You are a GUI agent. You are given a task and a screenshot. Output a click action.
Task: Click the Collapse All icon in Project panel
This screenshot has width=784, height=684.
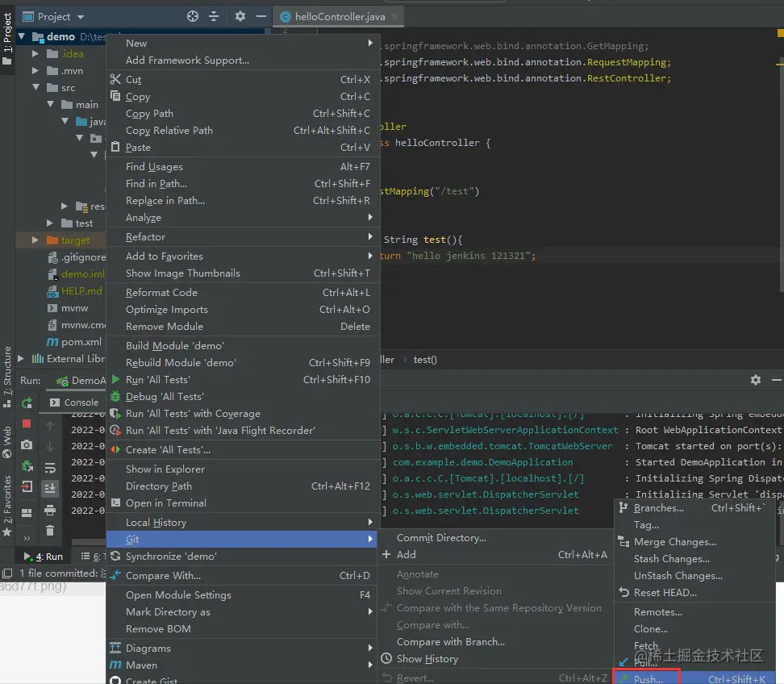pos(214,16)
